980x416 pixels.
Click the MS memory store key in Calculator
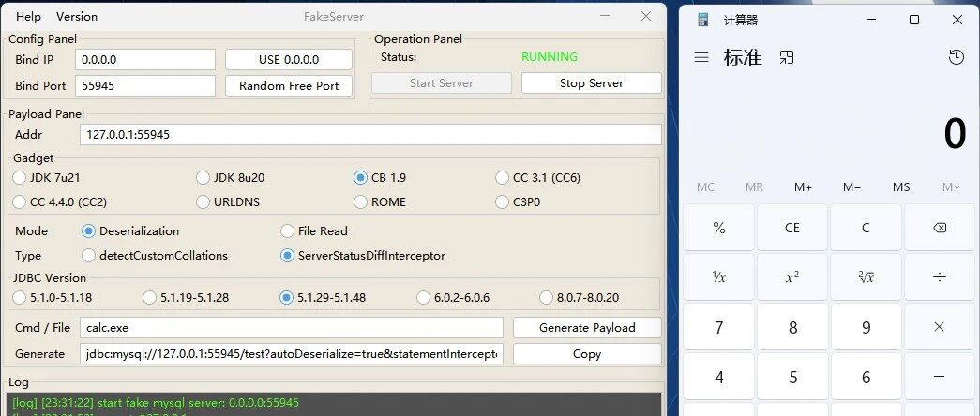[901, 187]
